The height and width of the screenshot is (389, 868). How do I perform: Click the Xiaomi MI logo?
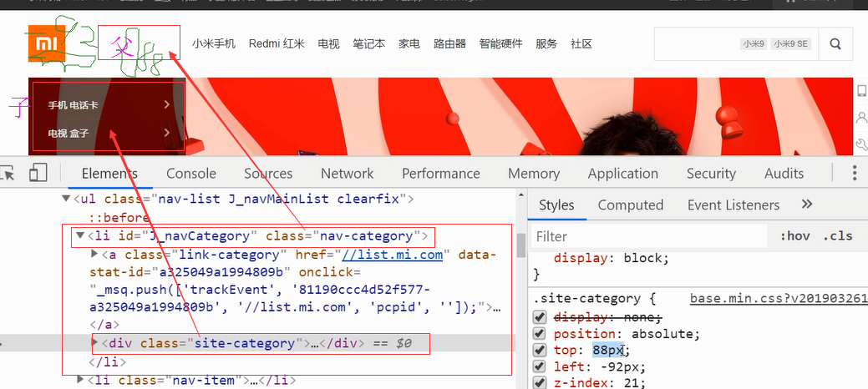47,43
